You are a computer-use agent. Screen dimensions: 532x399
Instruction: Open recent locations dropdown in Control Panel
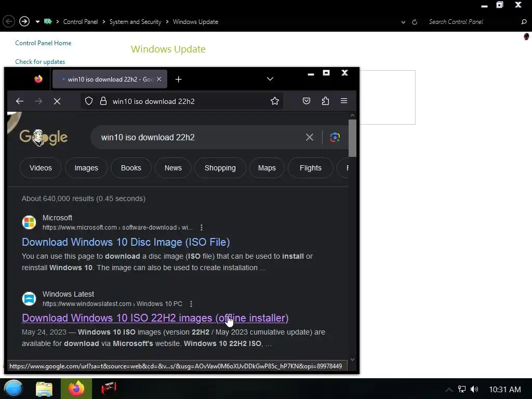pyautogui.click(x=37, y=22)
